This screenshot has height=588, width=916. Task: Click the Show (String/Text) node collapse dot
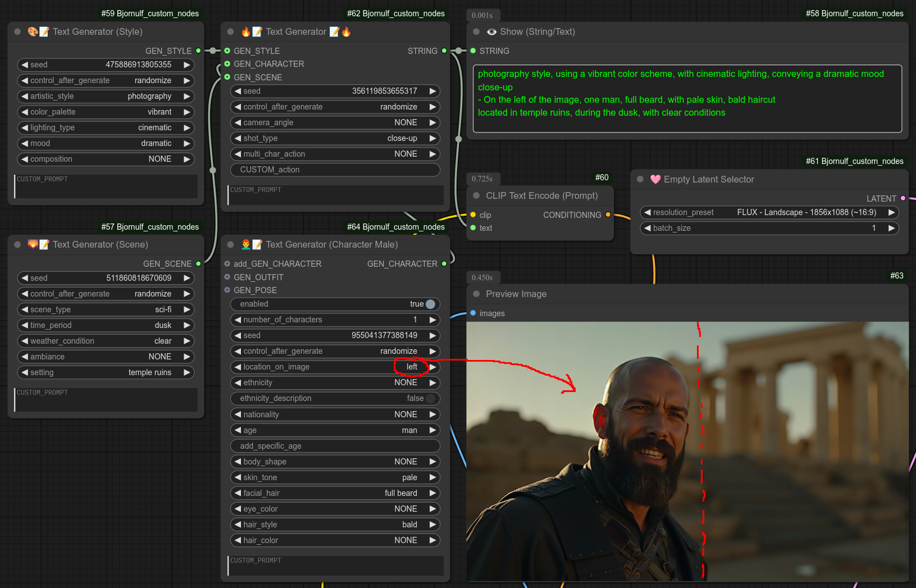476,32
